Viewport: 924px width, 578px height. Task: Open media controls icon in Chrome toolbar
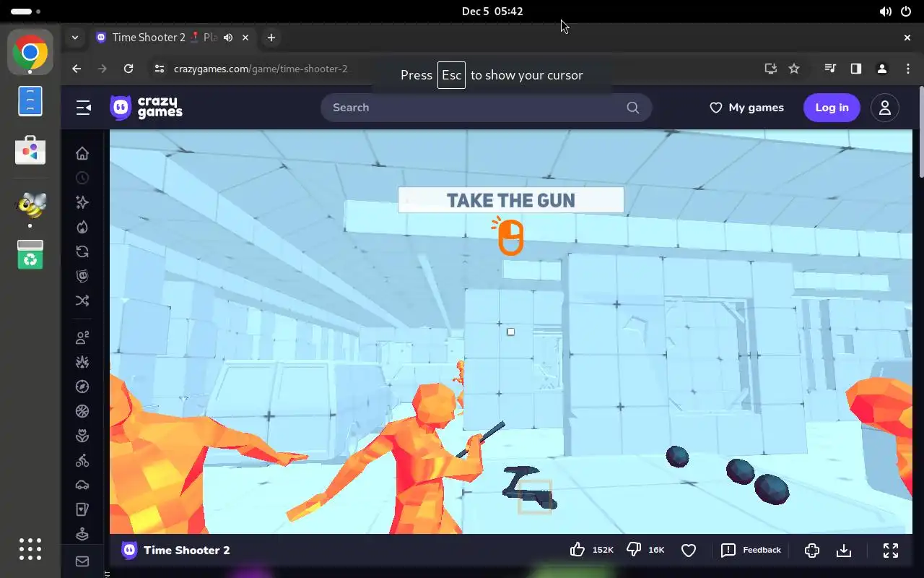pos(830,69)
